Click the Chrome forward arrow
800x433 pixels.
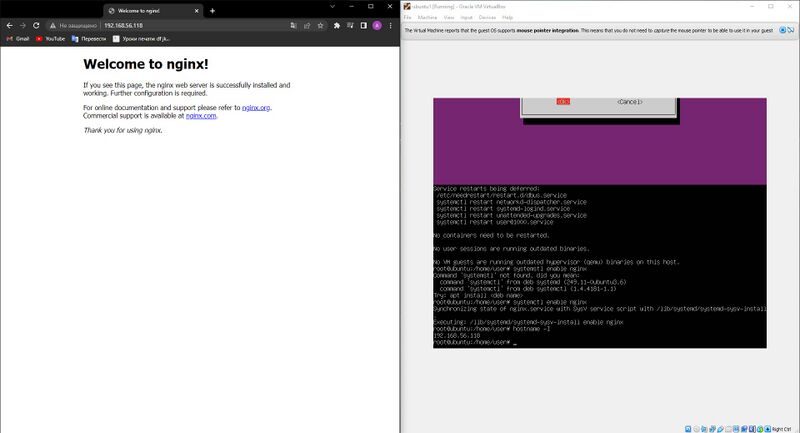click(22, 26)
